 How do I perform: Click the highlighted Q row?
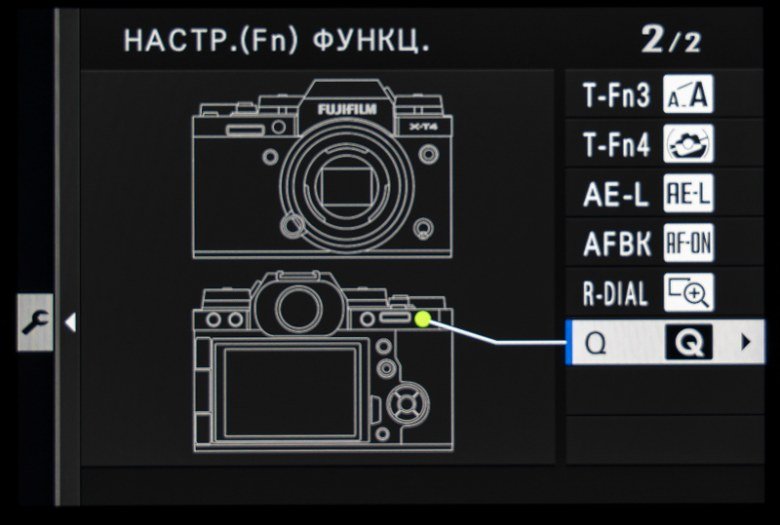665,342
